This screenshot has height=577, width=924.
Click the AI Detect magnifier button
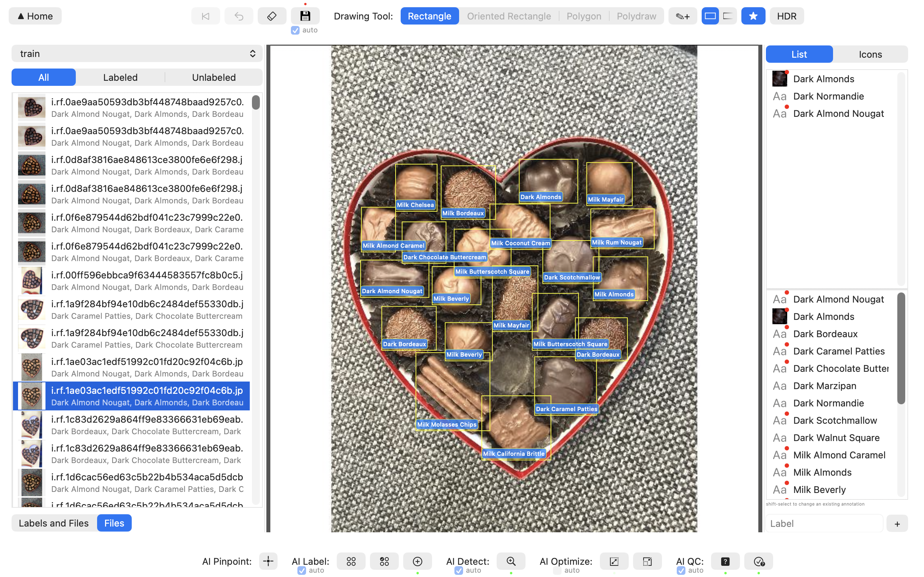(x=511, y=561)
